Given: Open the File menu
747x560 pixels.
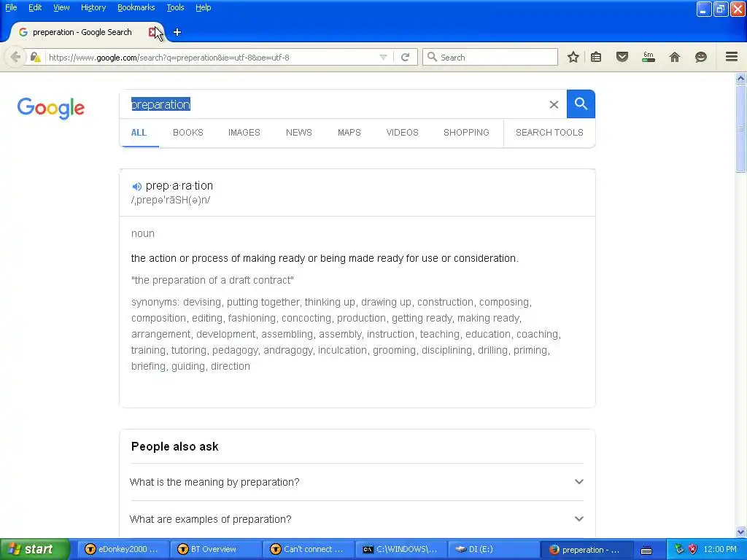Looking at the screenshot, I should [x=11, y=7].
